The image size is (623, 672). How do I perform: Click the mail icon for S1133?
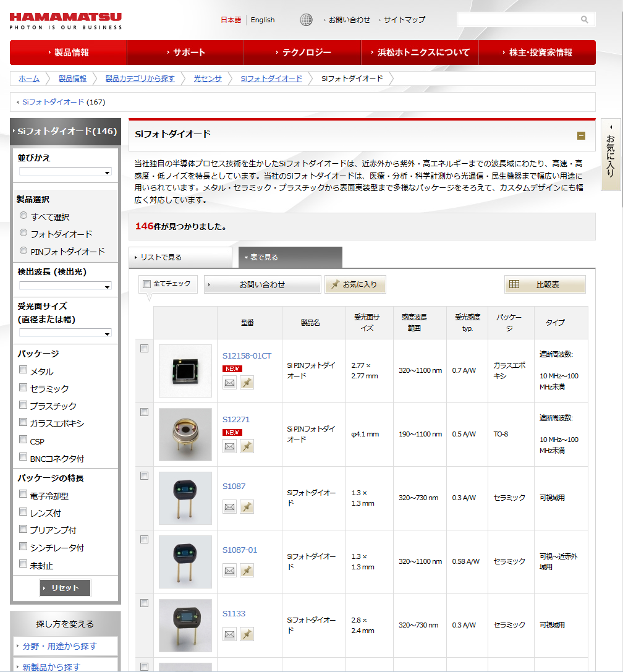pyautogui.click(x=230, y=634)
